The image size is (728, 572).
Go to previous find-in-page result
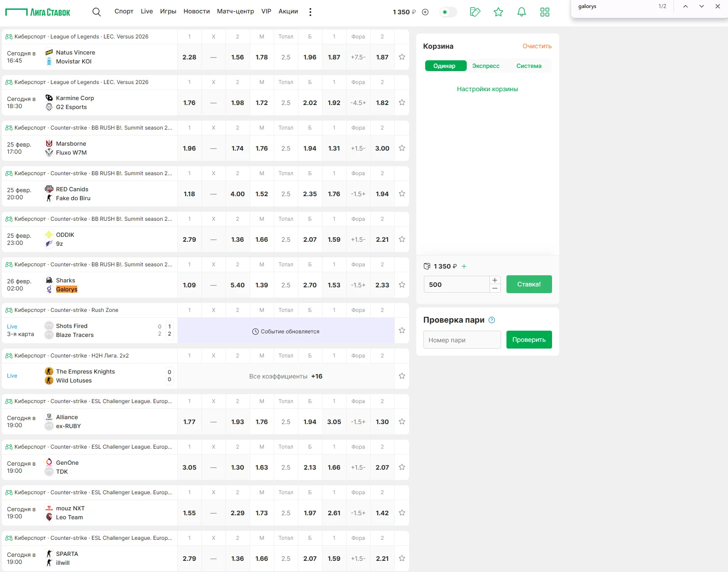[686, 6]
